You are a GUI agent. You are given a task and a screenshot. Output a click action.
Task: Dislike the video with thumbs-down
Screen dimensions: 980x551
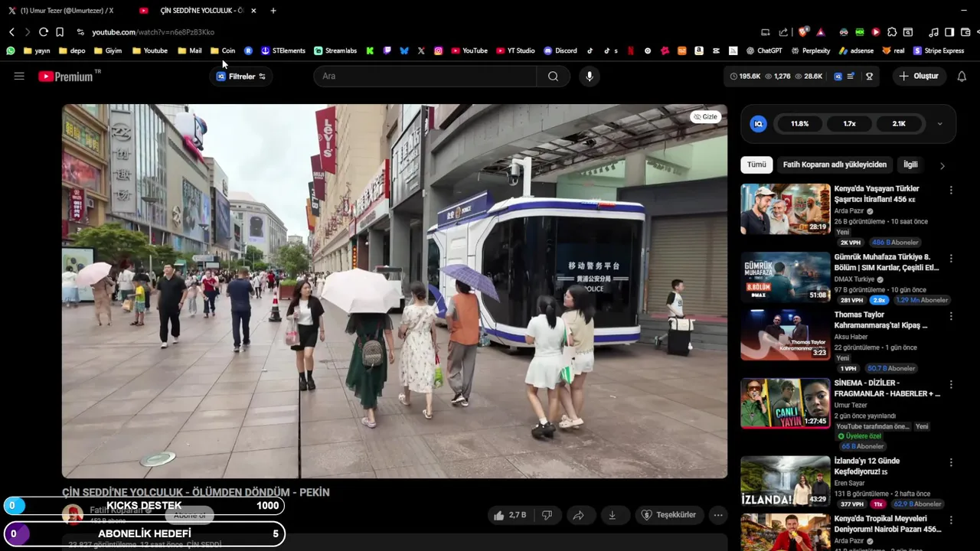click(547, 515)
